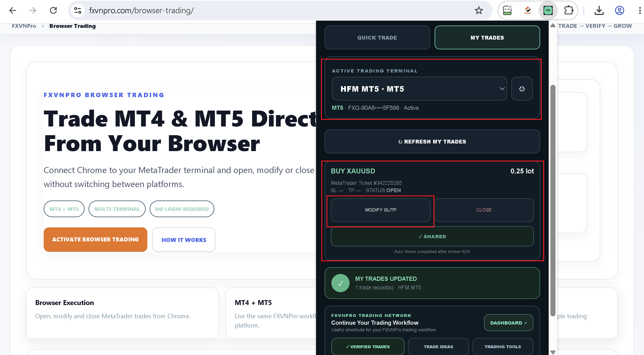Open Trading Tools shortcut
This screenshot has width=644, height=355.
(x=503, y=346)
